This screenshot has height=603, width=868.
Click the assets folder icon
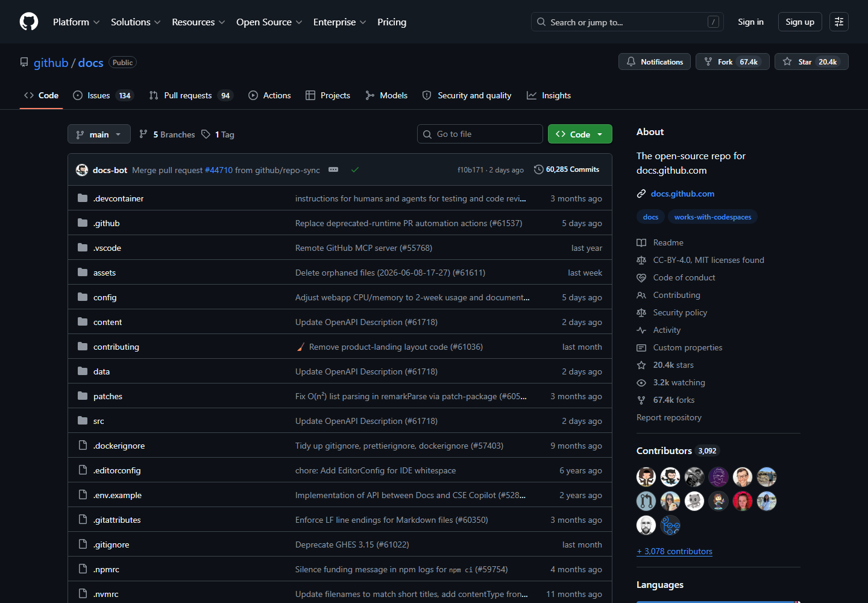coord(83,273)
